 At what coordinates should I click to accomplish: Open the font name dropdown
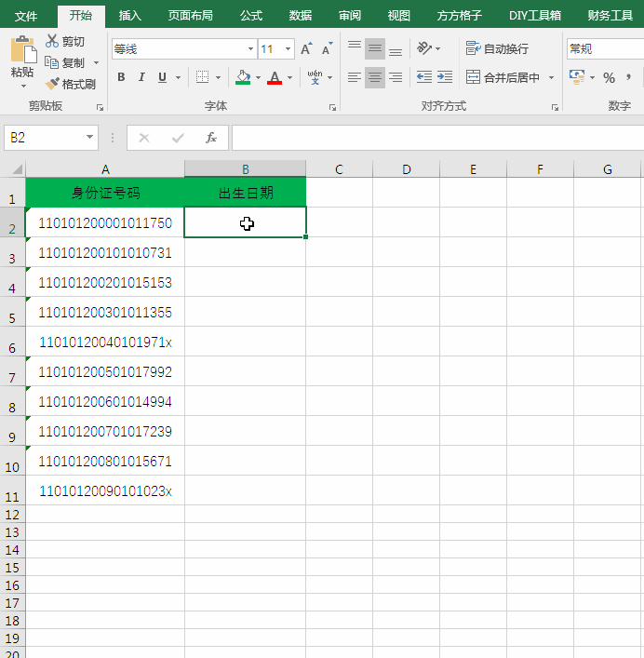tap(250, 49)
